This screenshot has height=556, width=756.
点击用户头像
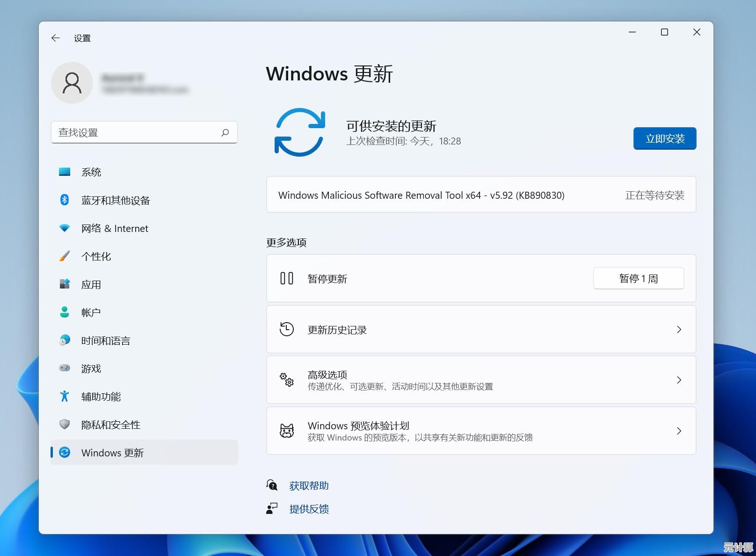[x=73, y=83]
